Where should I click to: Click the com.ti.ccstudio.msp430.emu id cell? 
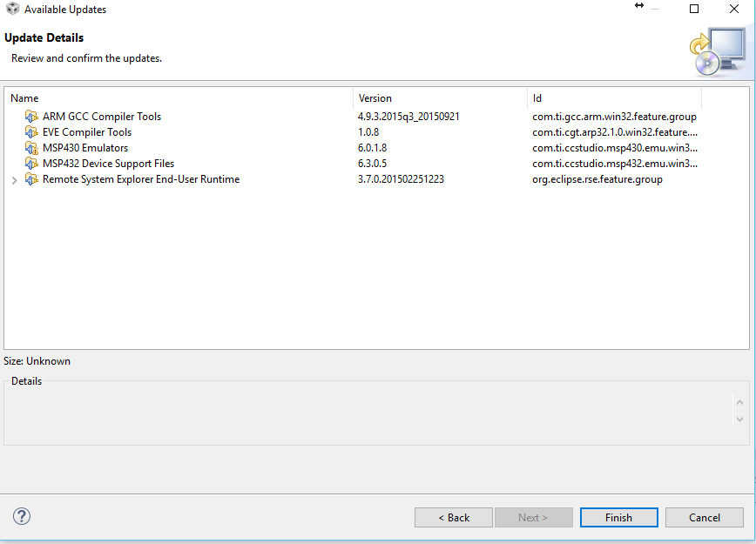click(615, 148)
